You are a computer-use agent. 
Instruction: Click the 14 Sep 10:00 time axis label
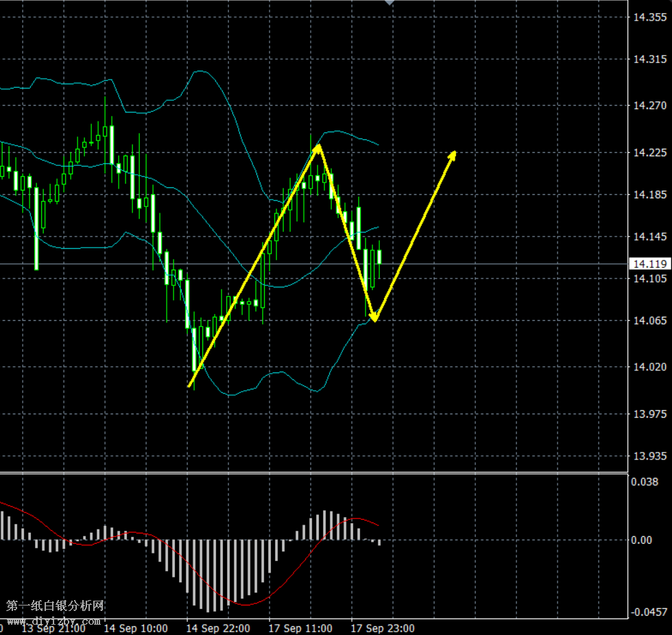(x=136, y=628)
